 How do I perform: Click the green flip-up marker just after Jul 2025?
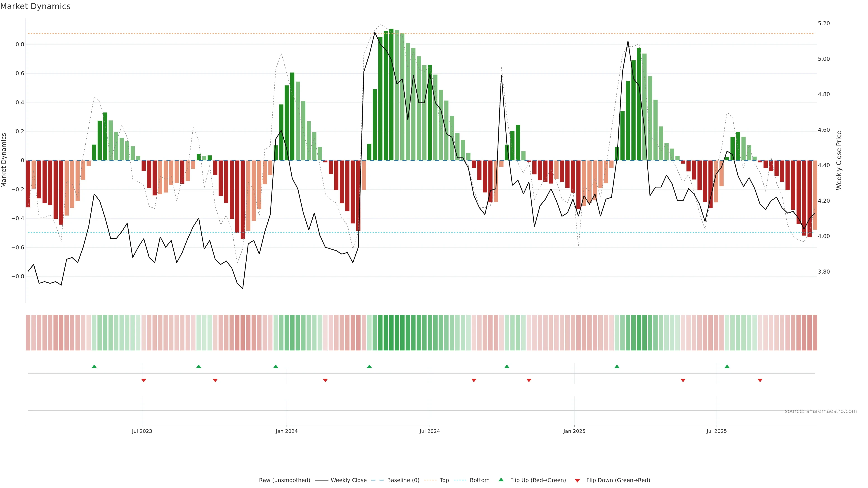(x=727, y=366)
